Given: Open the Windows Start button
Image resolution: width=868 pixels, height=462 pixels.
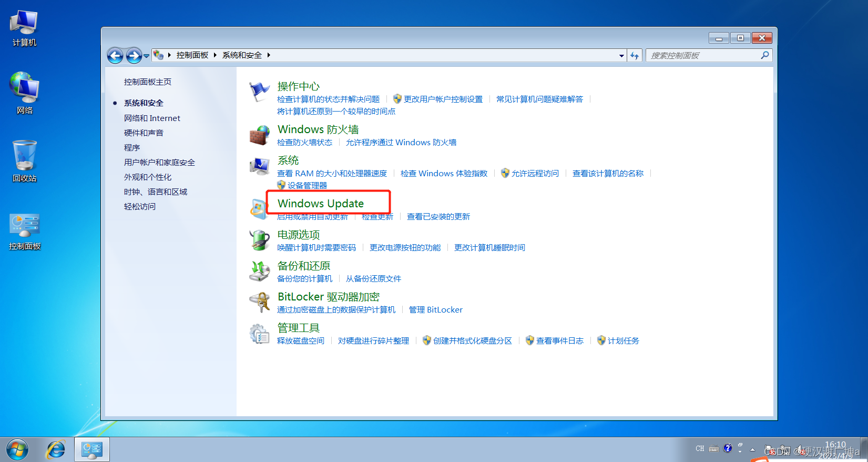Looking at the screenshot, I should [x=17, y=449].
